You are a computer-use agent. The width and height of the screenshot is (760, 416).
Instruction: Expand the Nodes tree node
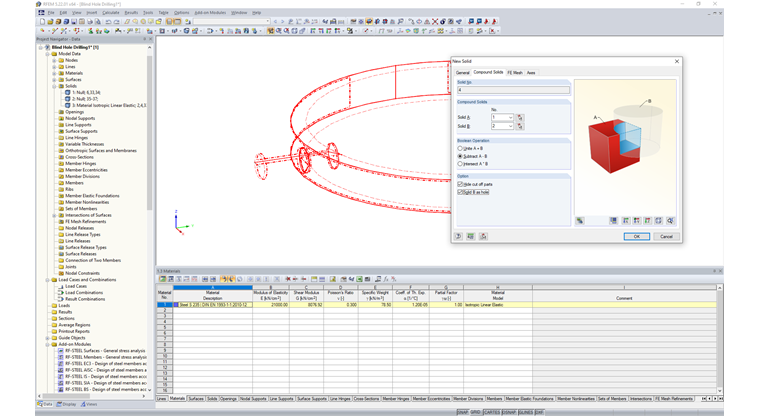click(x=54, y=60)
